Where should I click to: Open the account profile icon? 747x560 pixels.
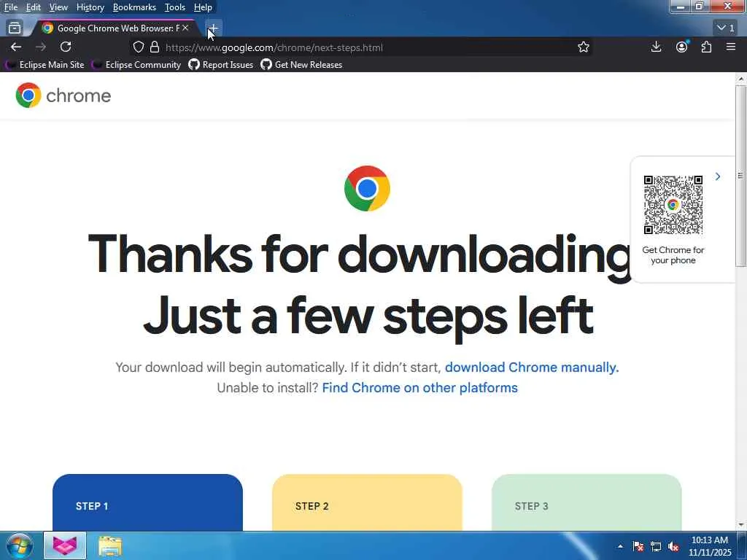[x=682, y=47]
